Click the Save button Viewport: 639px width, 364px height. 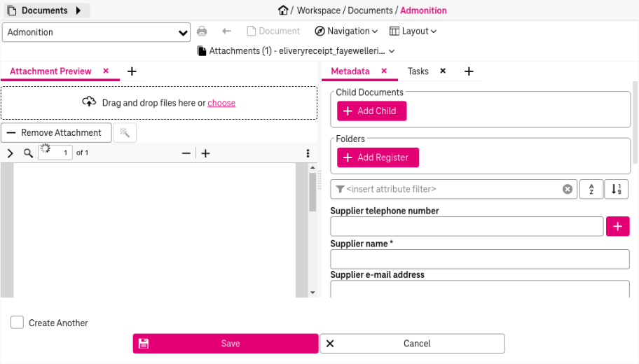pyautogui.click(x=226, y=344)
